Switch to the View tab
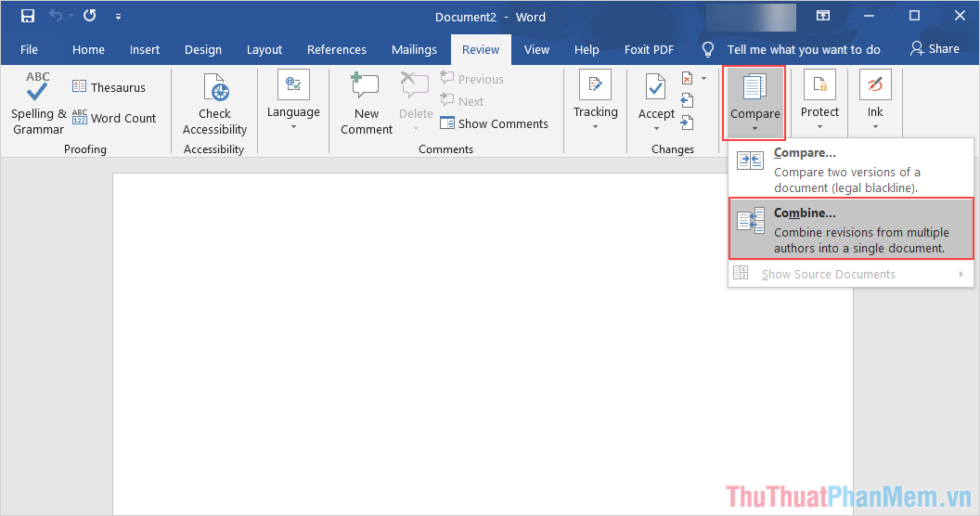The image size is (980, 516). click(x=536, y=49)
